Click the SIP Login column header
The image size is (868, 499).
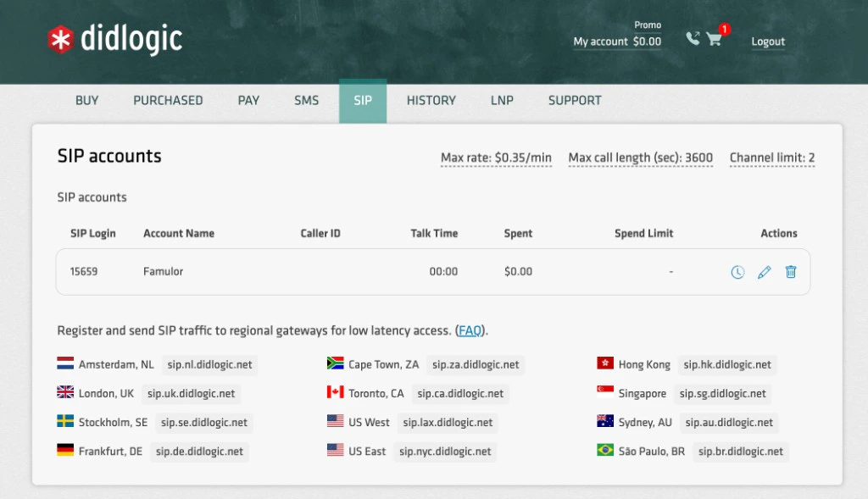click(x=93, y=234)
